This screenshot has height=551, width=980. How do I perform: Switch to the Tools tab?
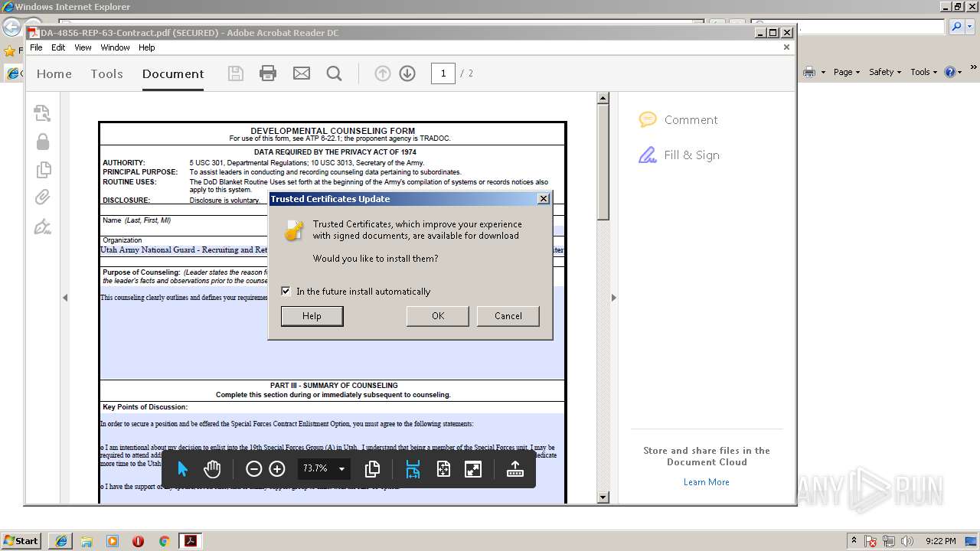tap(106, 73)
